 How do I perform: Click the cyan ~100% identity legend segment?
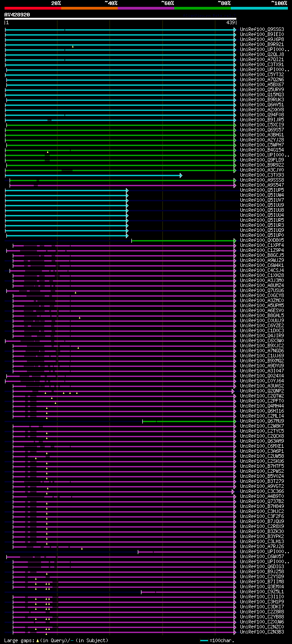click(259, 8)
